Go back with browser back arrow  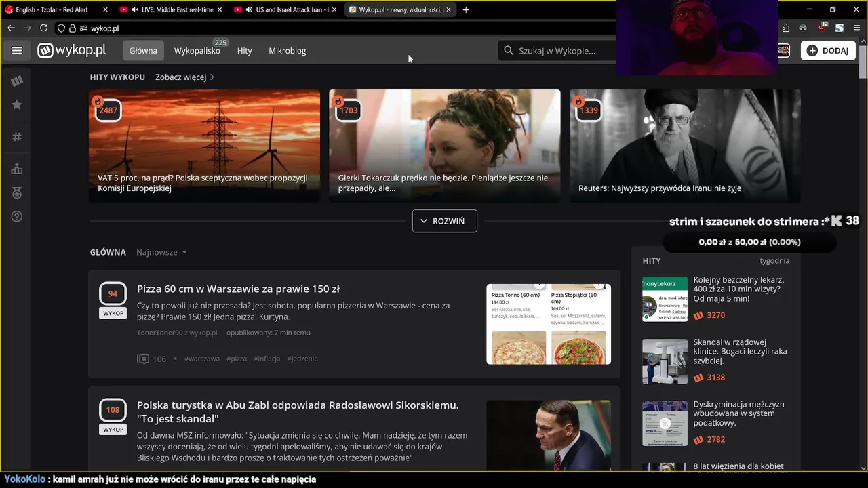(11, 28)
